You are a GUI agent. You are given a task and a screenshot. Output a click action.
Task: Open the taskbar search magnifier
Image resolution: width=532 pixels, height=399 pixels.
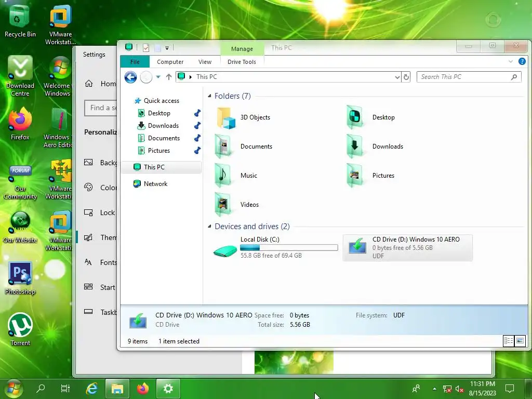41,388
